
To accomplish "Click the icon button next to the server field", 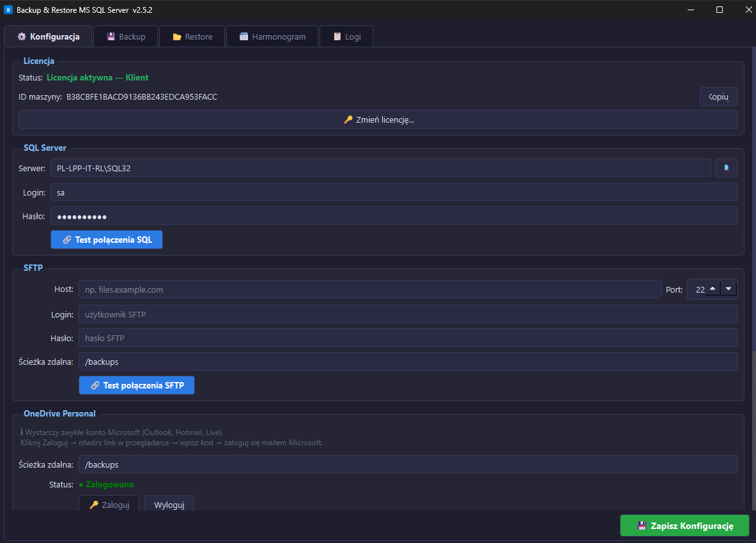I will (726, 168).
